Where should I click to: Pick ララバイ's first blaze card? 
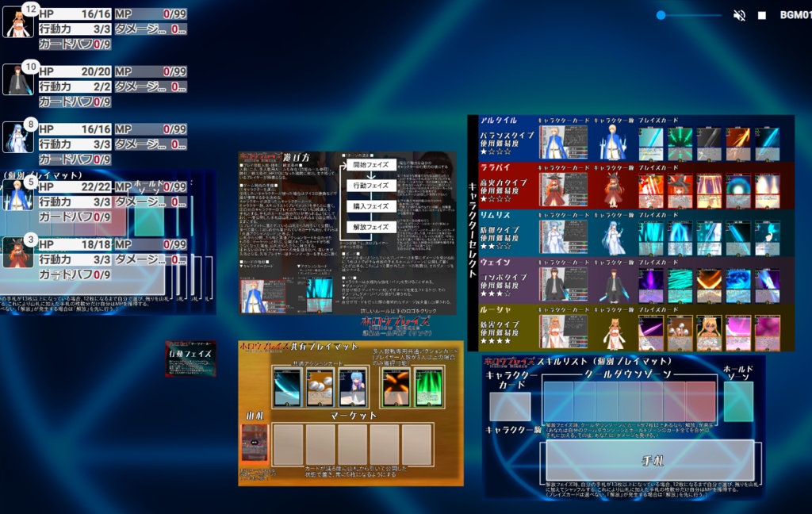[x=650, y=190]
